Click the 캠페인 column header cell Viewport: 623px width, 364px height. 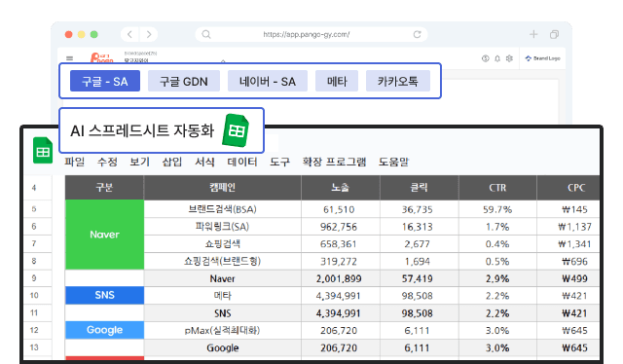223,188
